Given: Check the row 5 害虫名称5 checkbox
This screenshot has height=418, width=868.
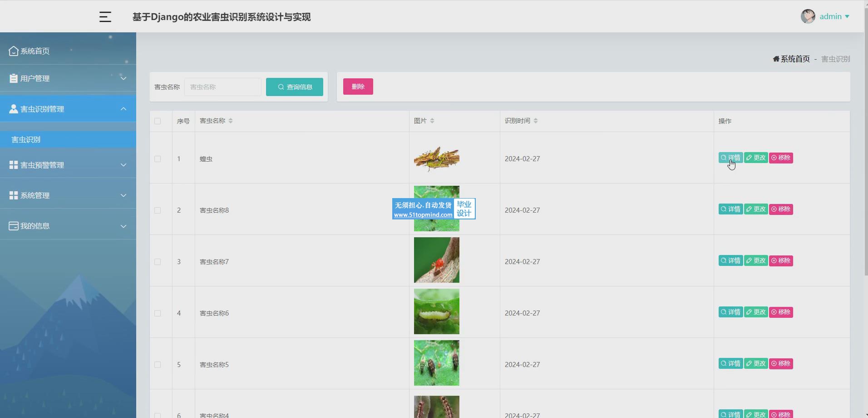Looking at the screenshot, I should coord(158,364).
